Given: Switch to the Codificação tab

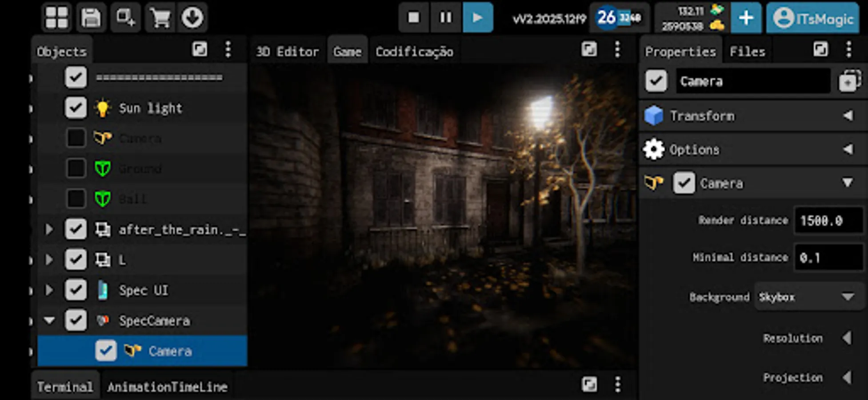Looking at the screenshot, I should click(414, 51).
